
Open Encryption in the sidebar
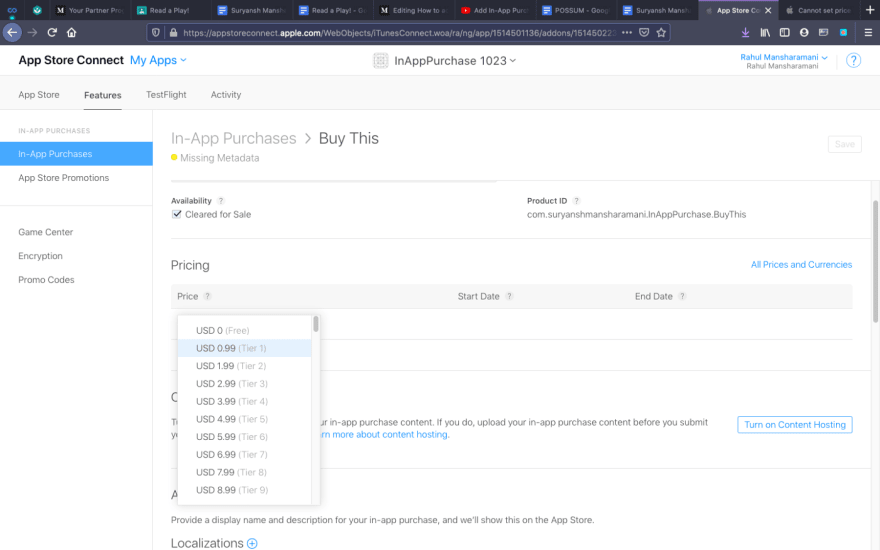point(40,256)
